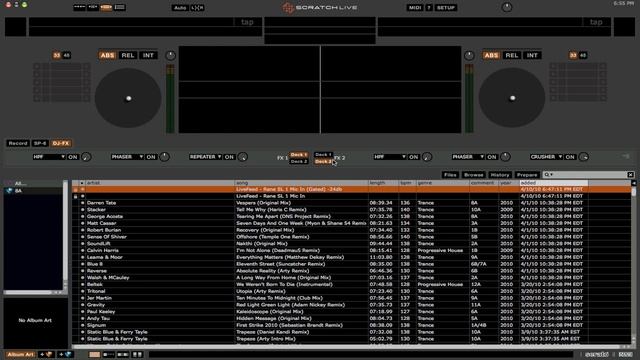Open FX 1 REPEATER effect dropdown
640x360 pixels.
coord(205,157)
